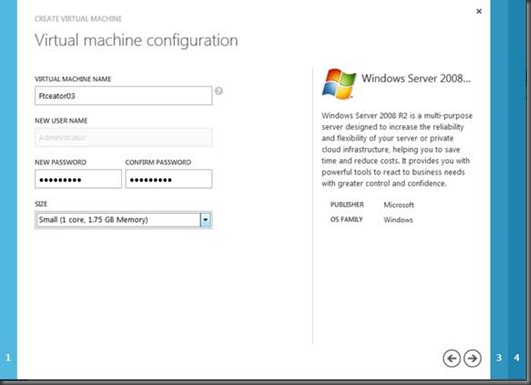Jump to wizard step 4
This screenshot has height=385, width=531.
pos(516,358)
